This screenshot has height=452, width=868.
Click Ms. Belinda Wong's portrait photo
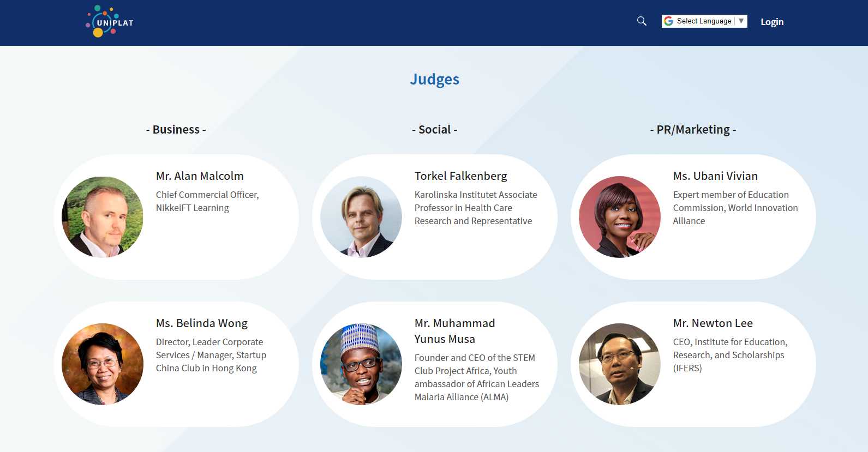[x=103, y=364]
